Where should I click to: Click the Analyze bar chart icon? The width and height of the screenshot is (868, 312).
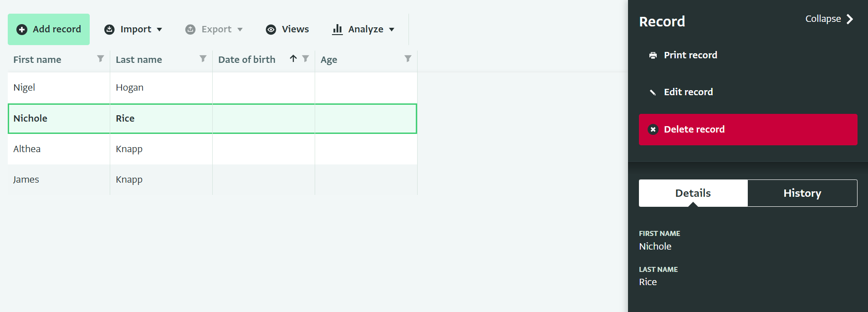(337, 30)
